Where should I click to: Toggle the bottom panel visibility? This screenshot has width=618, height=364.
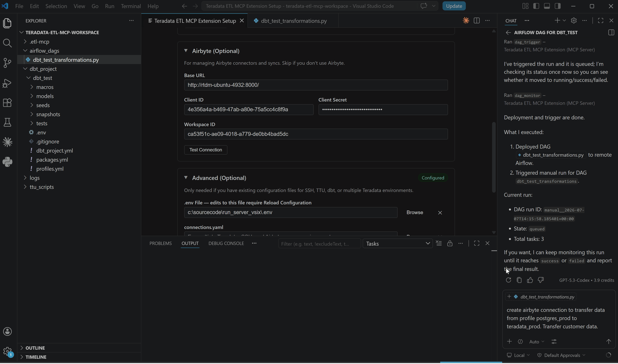coord(547,6)
